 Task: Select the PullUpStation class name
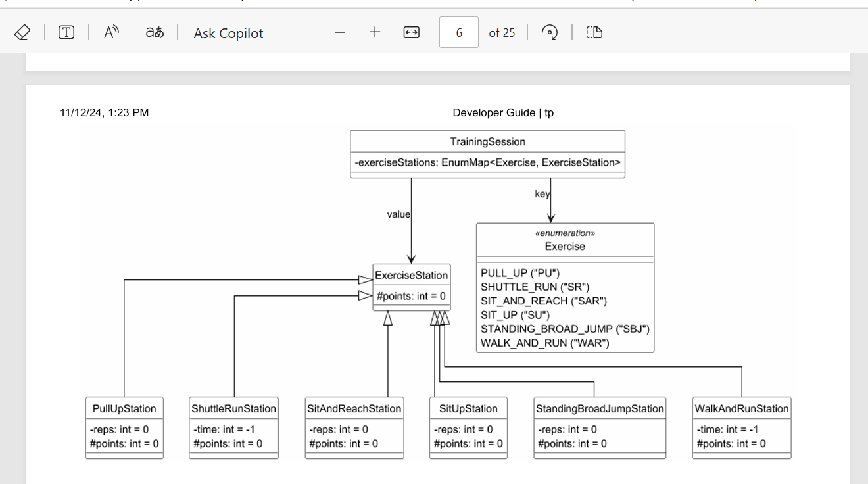tap(124, 408)
